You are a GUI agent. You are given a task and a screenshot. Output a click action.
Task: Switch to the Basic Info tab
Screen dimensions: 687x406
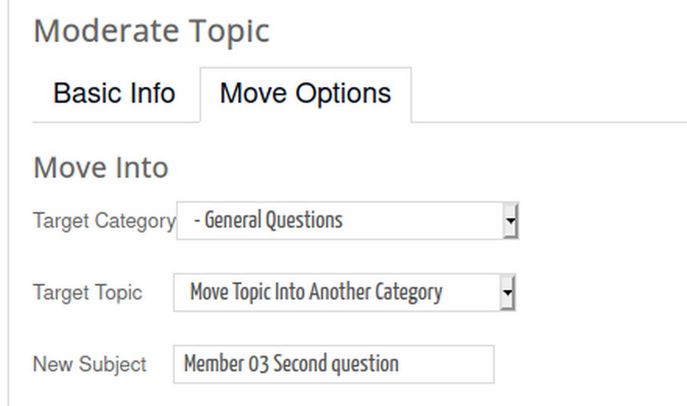coord(114,94)
